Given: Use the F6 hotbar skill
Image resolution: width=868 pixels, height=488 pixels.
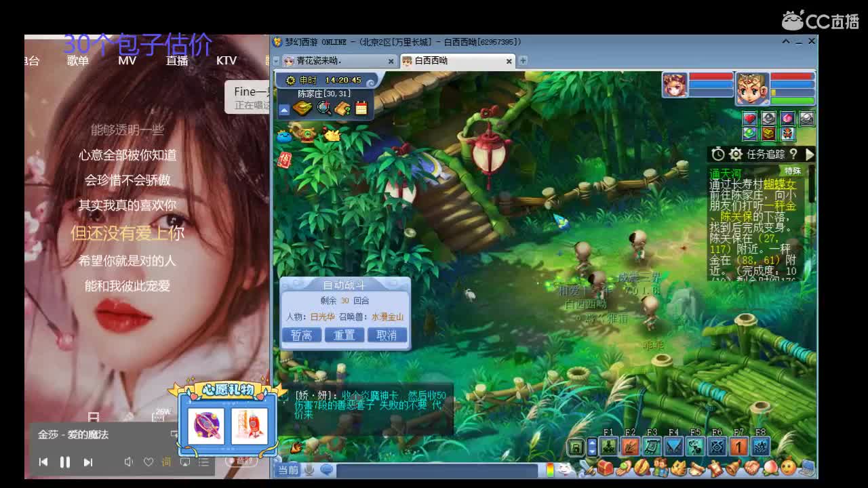Looking at the screenshot, I should coord(717,447).
